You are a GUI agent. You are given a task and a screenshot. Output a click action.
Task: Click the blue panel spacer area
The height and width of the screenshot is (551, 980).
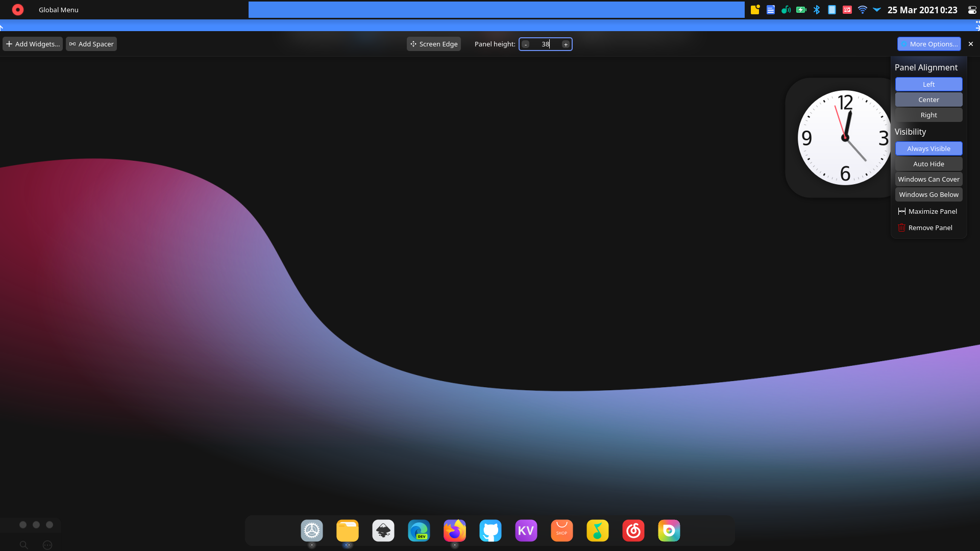496,10
